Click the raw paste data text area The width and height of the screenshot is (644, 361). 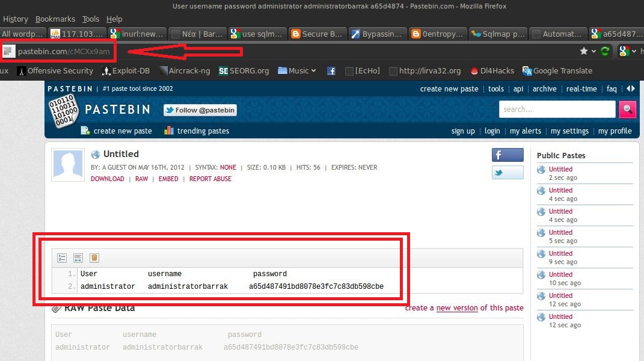pyautogui.click(x=287, y=343)
